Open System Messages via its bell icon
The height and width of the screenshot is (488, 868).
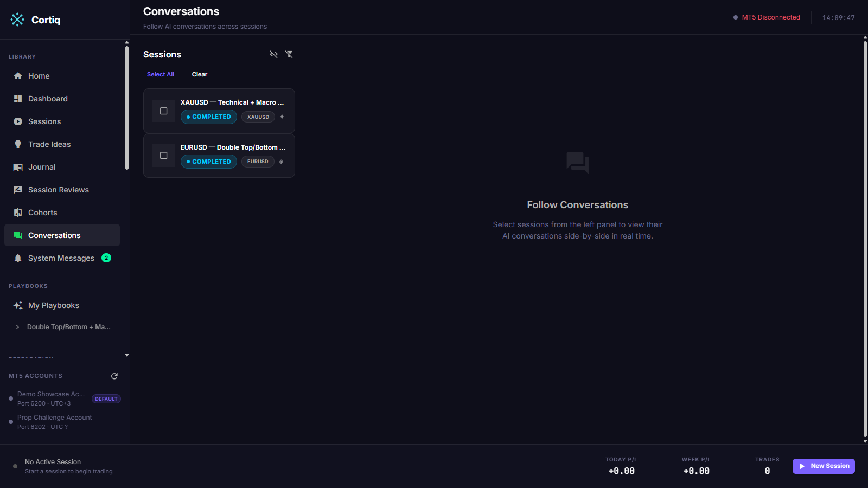point(18,258)
